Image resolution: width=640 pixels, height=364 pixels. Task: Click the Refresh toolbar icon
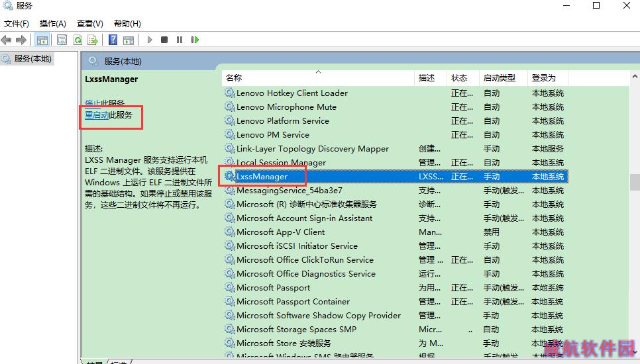click(78, 40)
